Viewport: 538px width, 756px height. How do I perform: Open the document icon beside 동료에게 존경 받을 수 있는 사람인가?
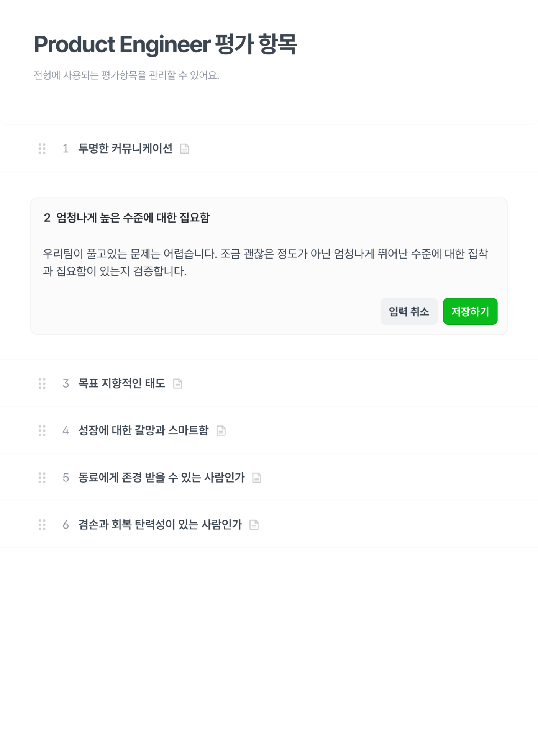tap(257, 478)
